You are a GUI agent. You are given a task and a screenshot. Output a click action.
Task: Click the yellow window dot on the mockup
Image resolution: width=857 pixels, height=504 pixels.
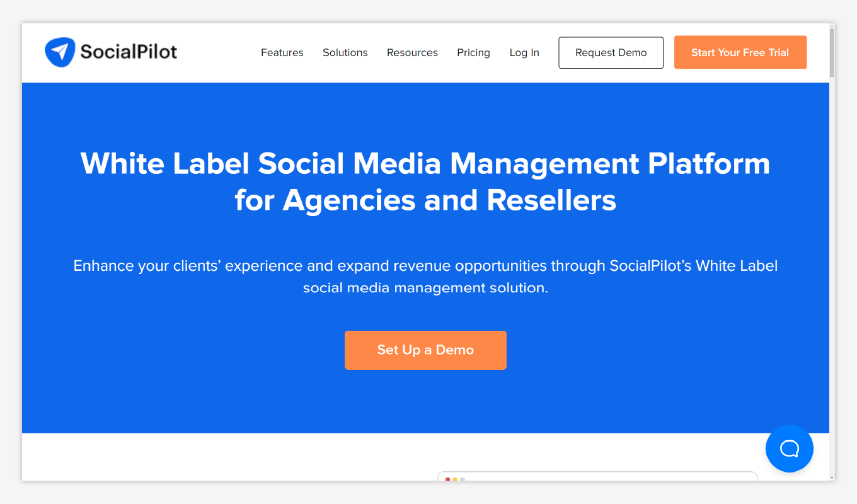pyautogui.click(x=455, y=479)
